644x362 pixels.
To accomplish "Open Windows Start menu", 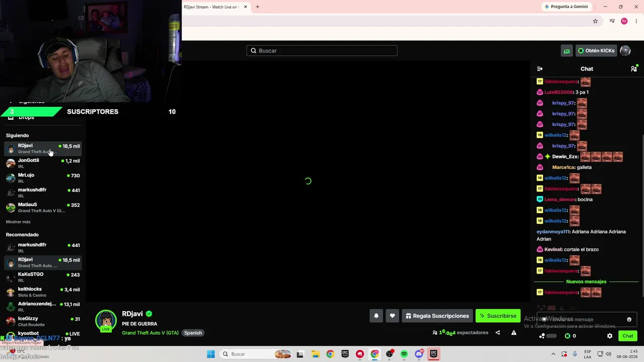I will pyautogui.click(x=211, y=354).
